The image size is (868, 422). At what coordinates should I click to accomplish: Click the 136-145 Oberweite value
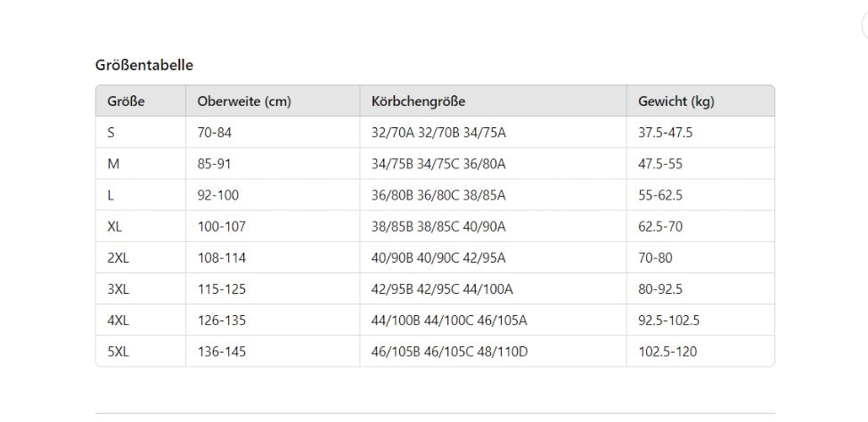pos(222,352)
